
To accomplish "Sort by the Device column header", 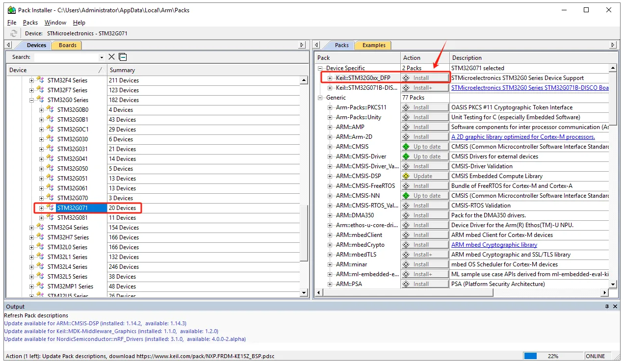I will point(56,70).
